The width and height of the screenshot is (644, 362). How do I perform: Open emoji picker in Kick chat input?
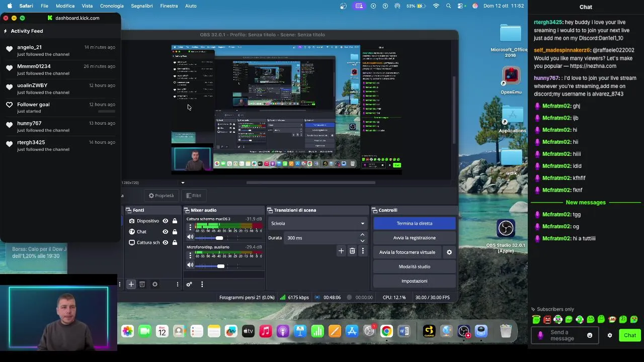tap(590, 335)
